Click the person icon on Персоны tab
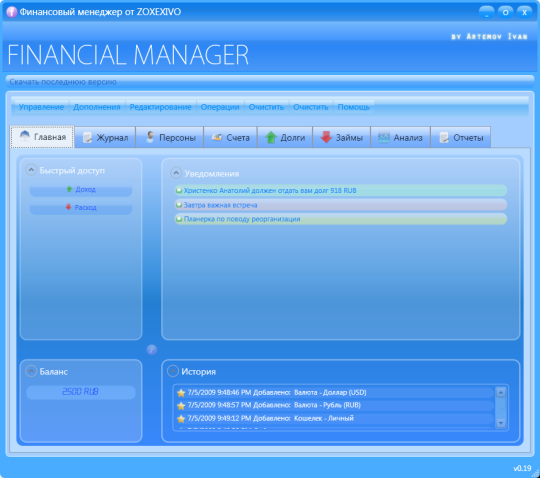Image resolution: width=540 pixels, height=478 pixels. (x=150, y=137)
